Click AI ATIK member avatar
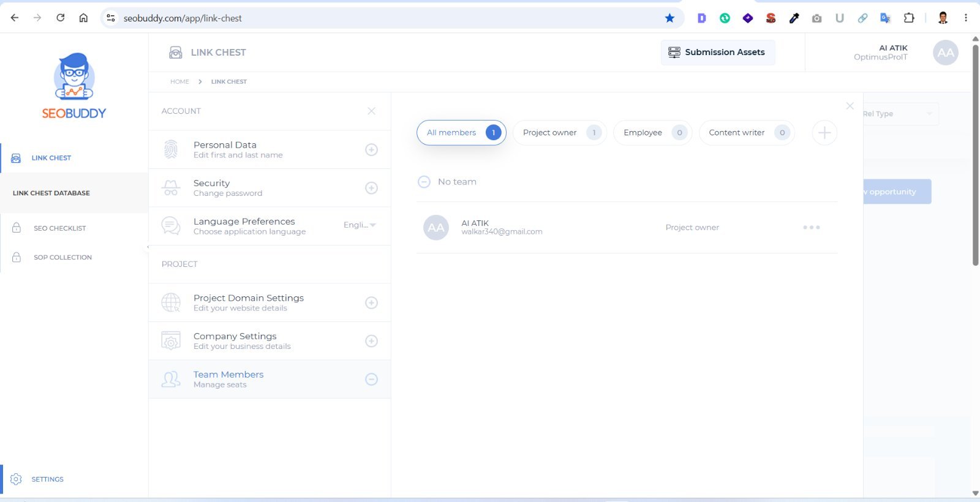The width and height of the screenshot is (980, 502). coord(436,228)
